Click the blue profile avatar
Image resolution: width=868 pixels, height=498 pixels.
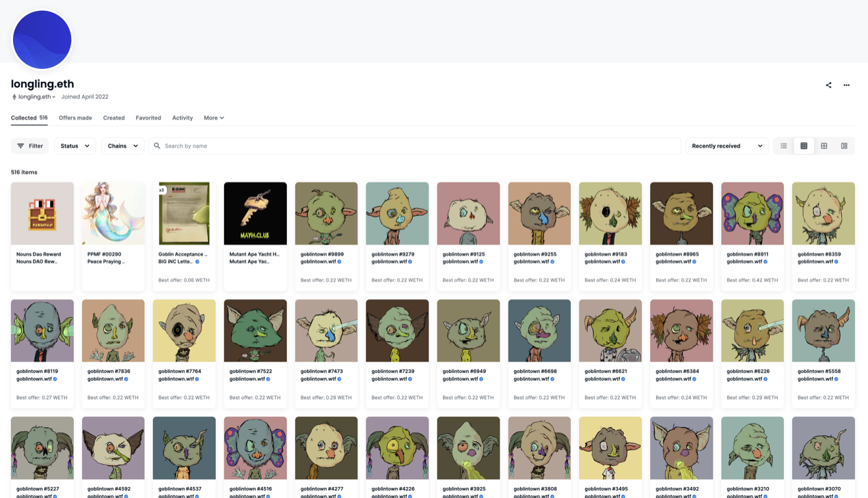[x=42, y=40]
